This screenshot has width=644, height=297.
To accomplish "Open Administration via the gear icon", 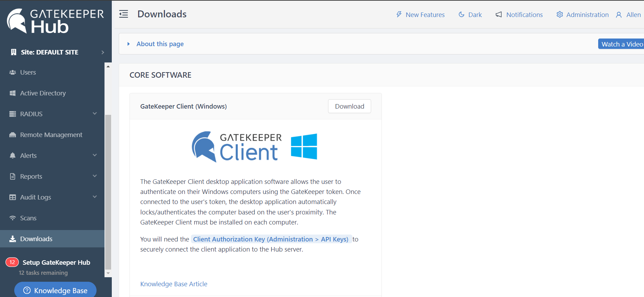I will 560,15.
